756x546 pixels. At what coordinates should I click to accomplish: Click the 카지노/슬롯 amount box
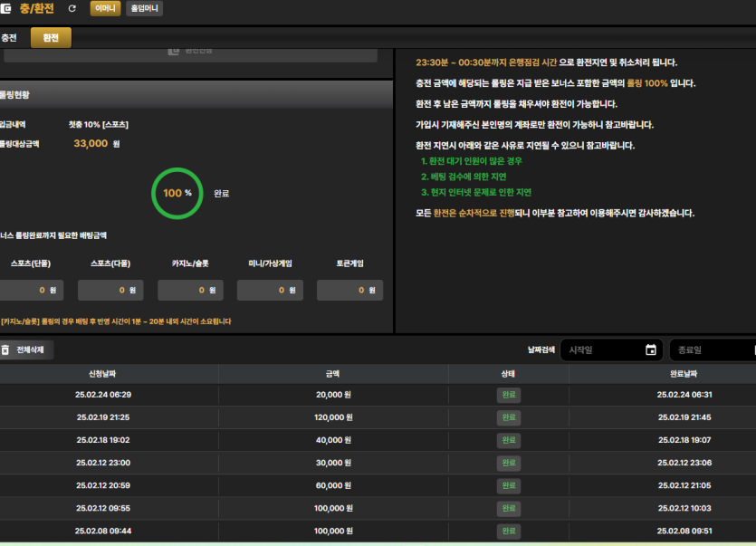pos(190,290)
